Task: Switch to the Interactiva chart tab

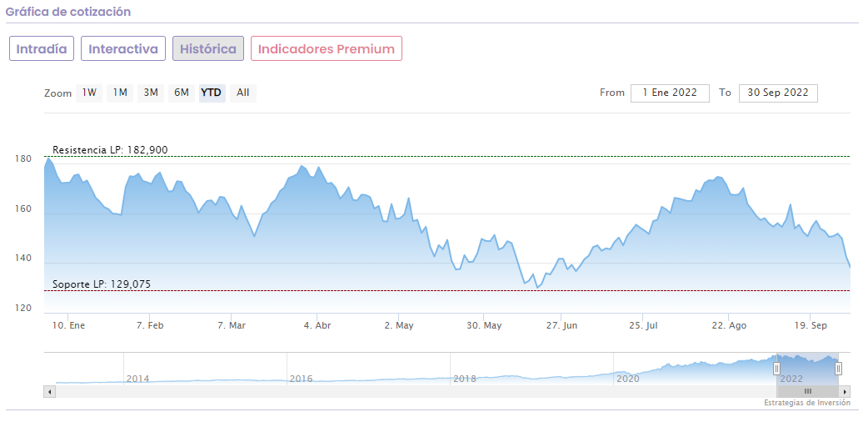Action: tap(123, 49)
